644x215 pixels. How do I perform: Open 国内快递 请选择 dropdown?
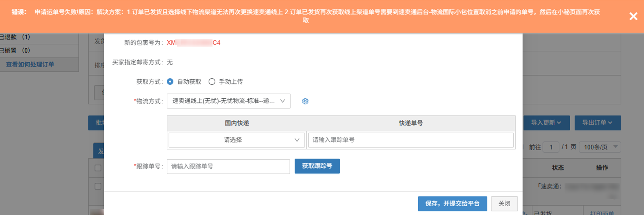236,140
